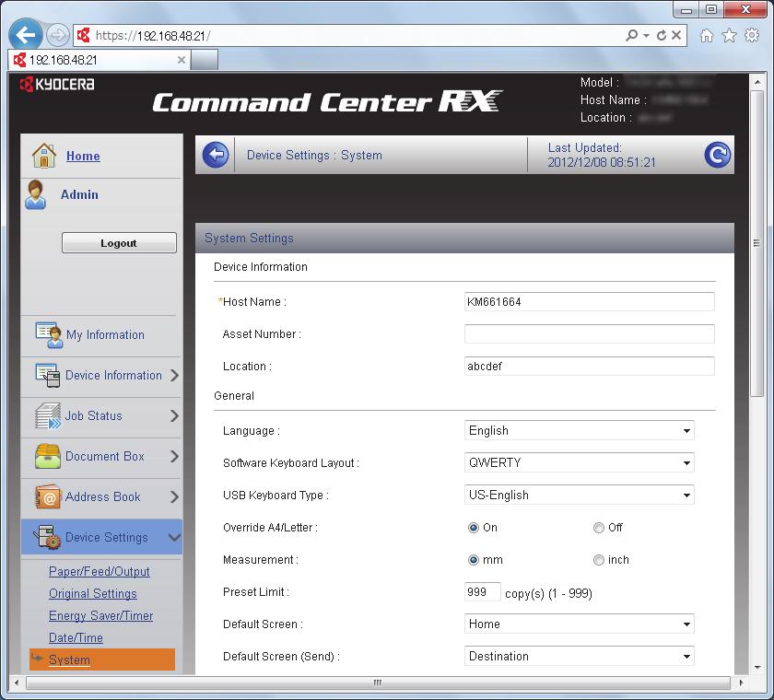Select mm measurement radio button
Screen dimensions: 774x700
(474, 560)
